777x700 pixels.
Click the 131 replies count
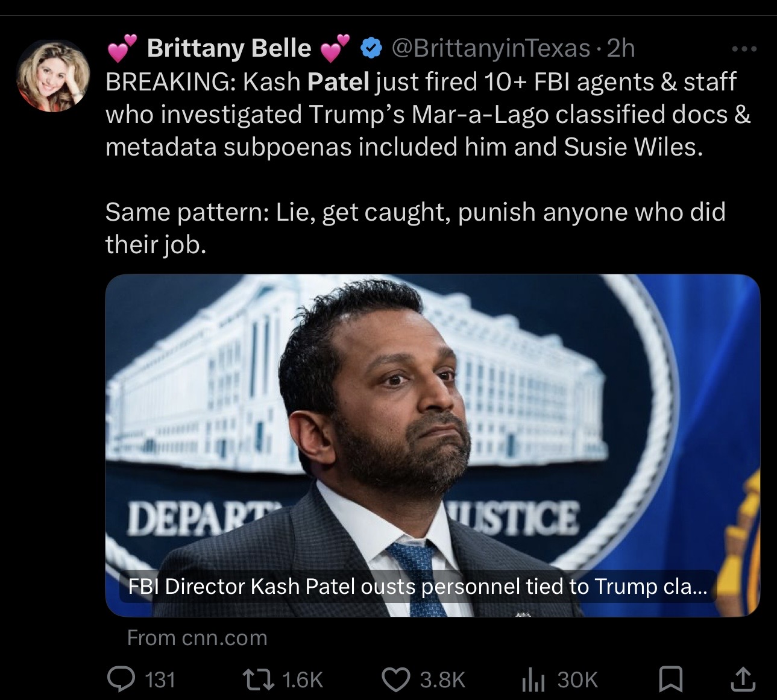coord(160,680)
